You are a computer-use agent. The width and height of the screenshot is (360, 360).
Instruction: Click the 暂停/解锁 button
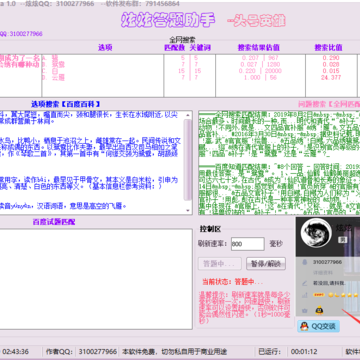pyautogui.click(x=266, y=264)
